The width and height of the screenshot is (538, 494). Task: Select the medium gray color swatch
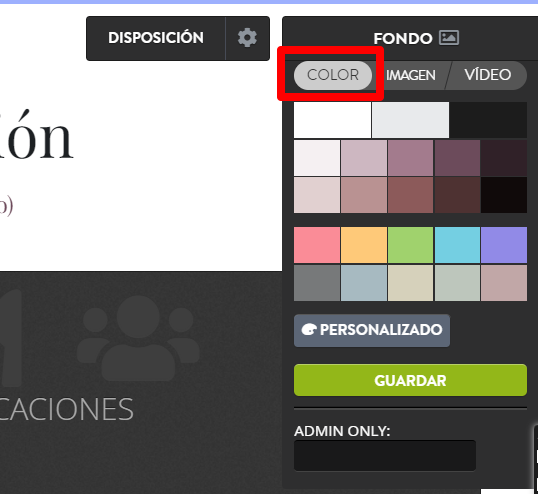(317, 283)
